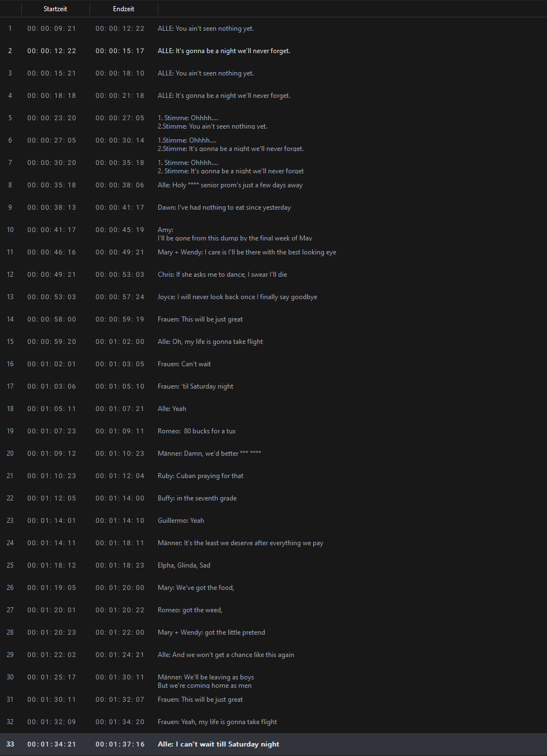Select 'Guillermo: Yeah' subtitle row
Image resolution: width=547 pixels, height=756 pixels.
[x=273, y=521]
